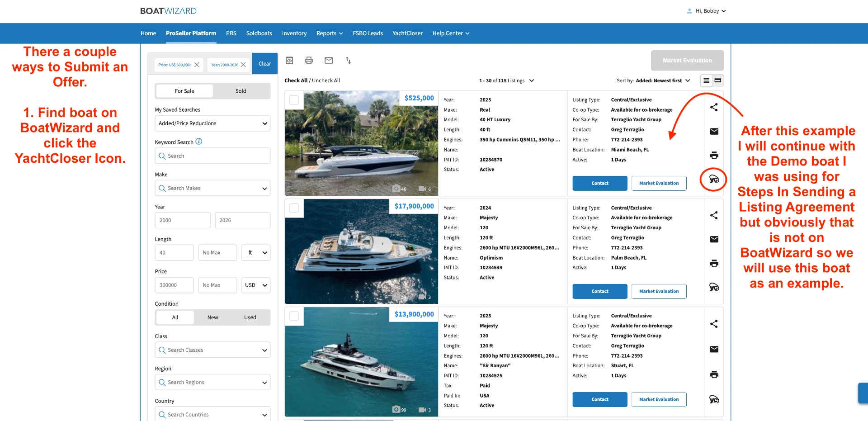Viewport: 868px width, 421px height.
Task: Click Contact on the $13,900,000 Sir Banyan listing
Action: tap(600, 399)
